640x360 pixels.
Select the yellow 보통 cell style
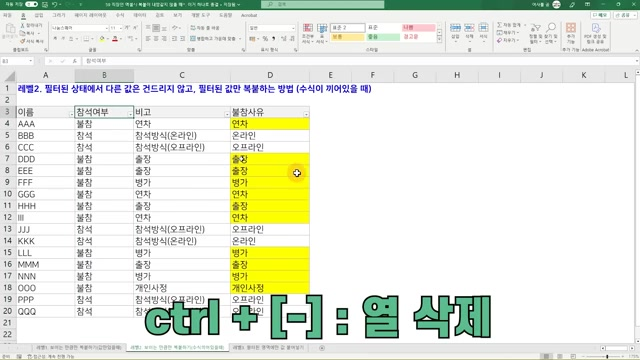[x=347, y=37]
